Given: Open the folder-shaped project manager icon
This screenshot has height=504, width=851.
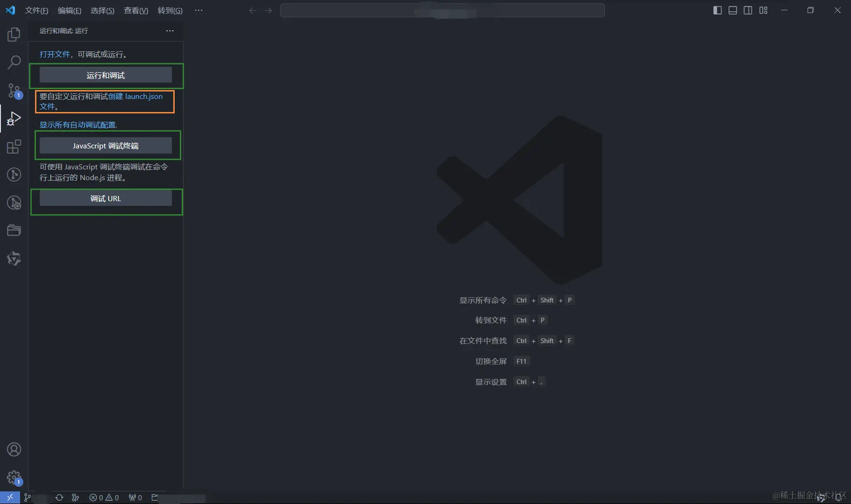Looking at the screenshot, I should pos(14,231).
